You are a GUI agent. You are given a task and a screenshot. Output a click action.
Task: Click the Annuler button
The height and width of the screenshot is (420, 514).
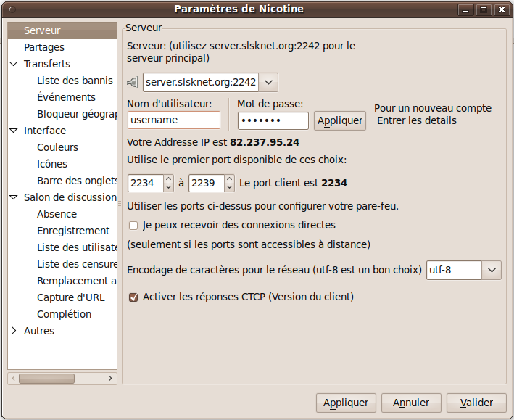(x=411, y=403)
